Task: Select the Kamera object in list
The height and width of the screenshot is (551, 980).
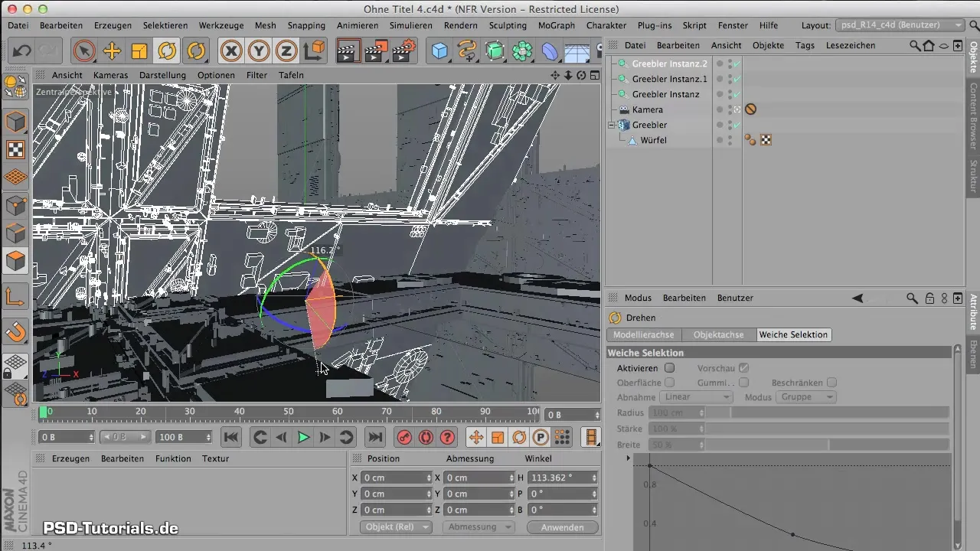Action: (647, 109)
